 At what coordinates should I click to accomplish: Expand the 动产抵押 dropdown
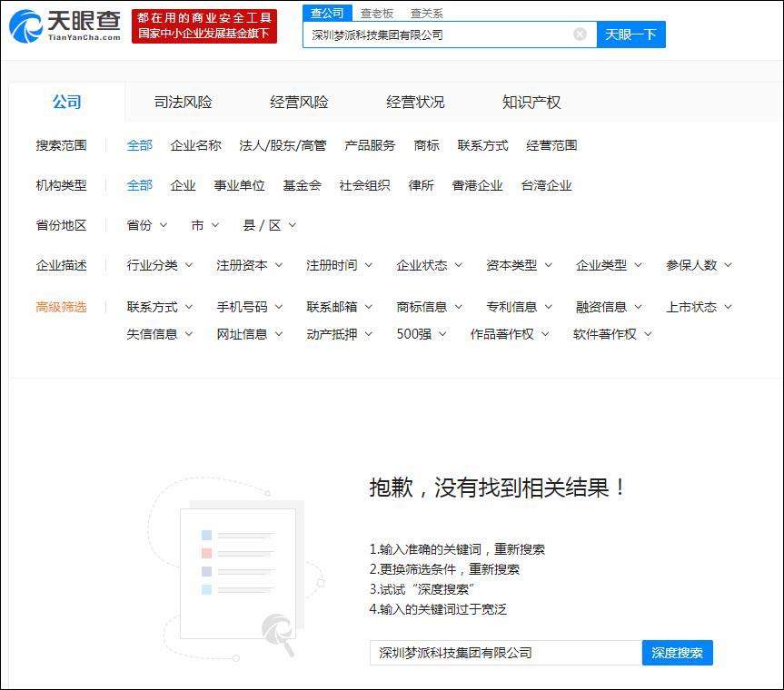click(340, 334)
